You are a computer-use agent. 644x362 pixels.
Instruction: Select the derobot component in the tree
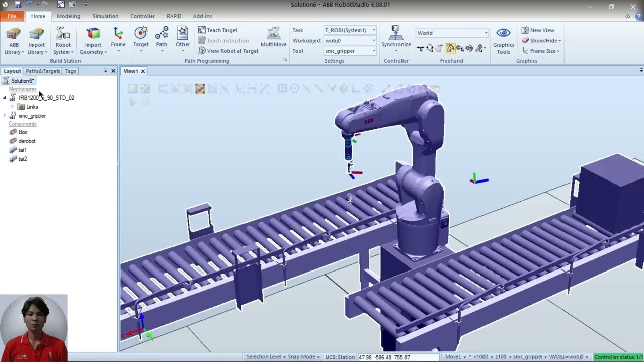point(27,141)
